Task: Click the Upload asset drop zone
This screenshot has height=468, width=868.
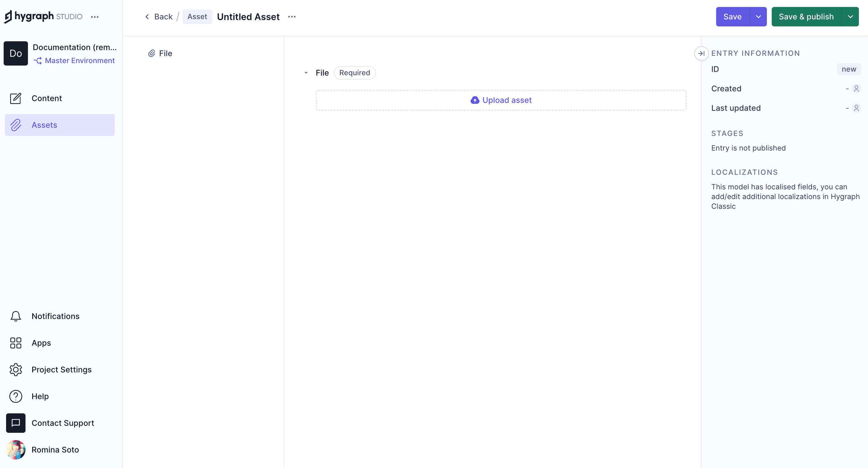Action: (501, 100)
